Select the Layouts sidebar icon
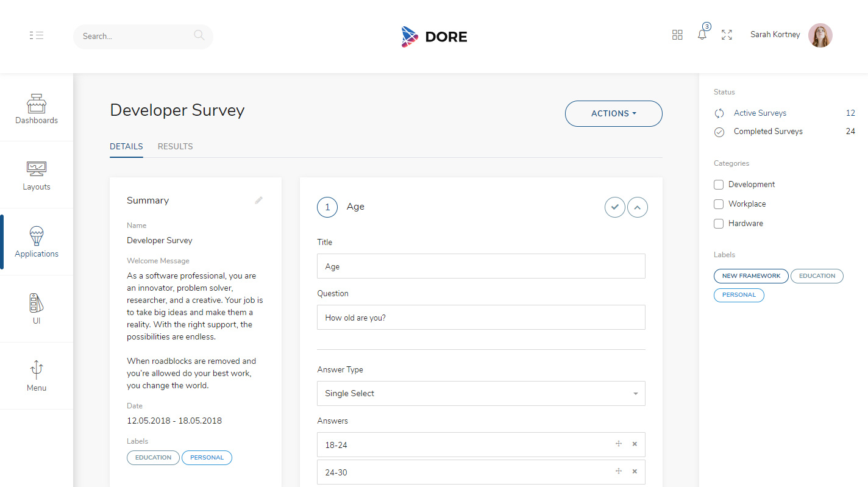Image resolution: width=868 pixels, height=487 pixels. pos(36,175)
